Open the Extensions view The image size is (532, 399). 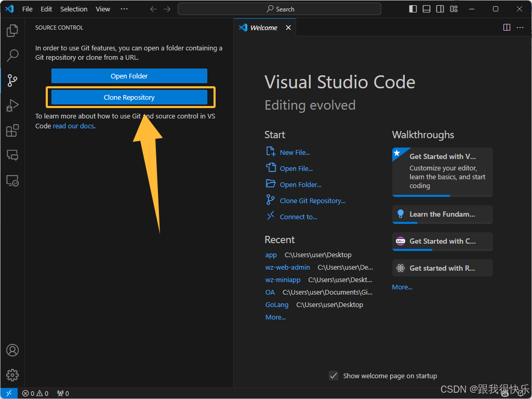click(12, 130)
